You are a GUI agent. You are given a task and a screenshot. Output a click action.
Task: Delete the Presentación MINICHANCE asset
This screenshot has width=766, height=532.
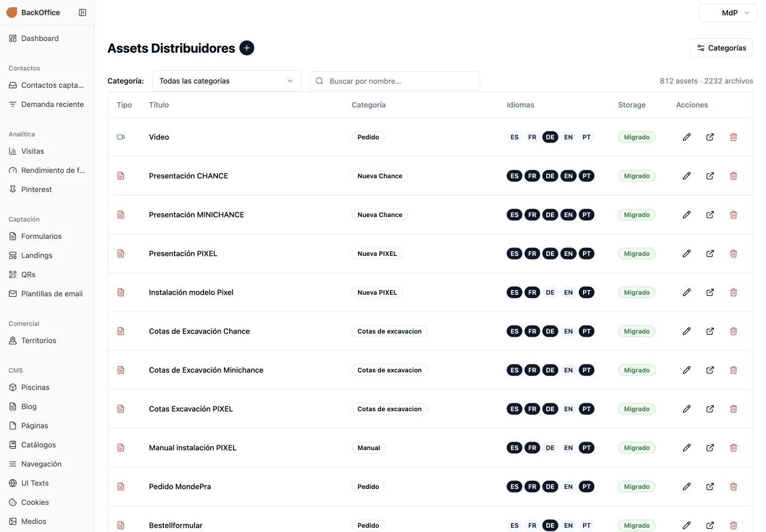pyautogui.click(x=734, y=215)
